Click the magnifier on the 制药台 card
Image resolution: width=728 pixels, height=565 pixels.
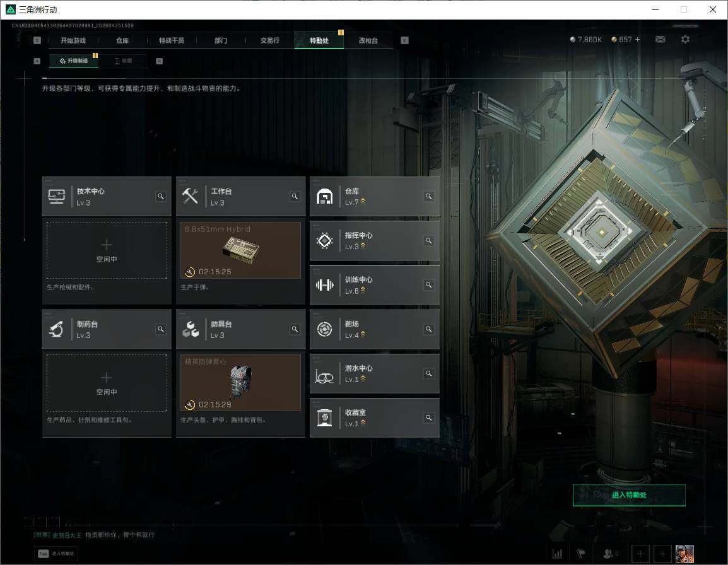[161, 329]
